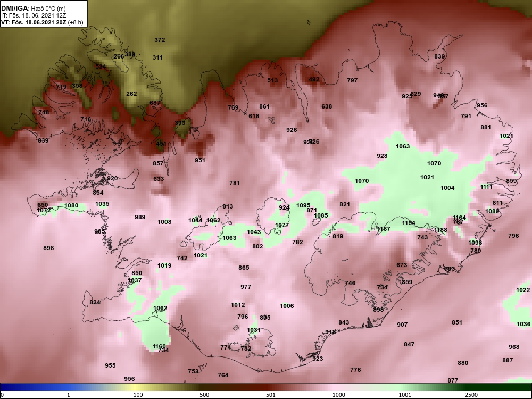Click the 1006 map value
Image resolution: width=532 pixels, height=399 pixels.
287,306
